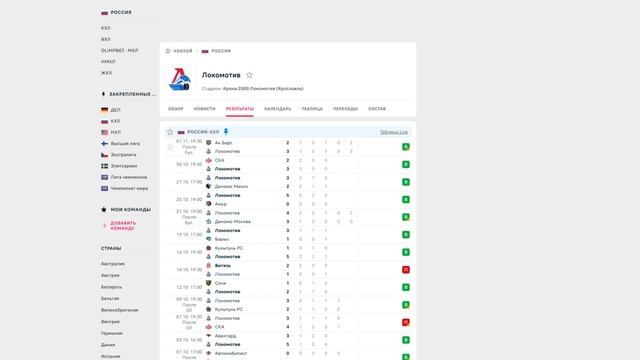Viewport: 640px width, 360px height.
Task: Open Беларусь in the countries list
Action: point(111,287)
